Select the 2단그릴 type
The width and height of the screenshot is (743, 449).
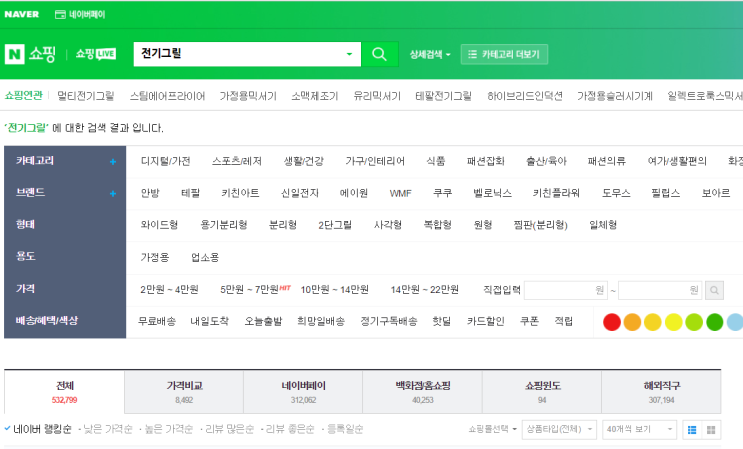point(335,225)
